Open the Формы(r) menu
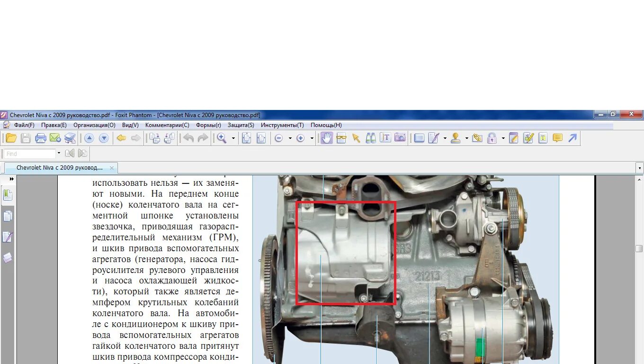644x364 pixels. pyautogui.click(x=208, y=125)
